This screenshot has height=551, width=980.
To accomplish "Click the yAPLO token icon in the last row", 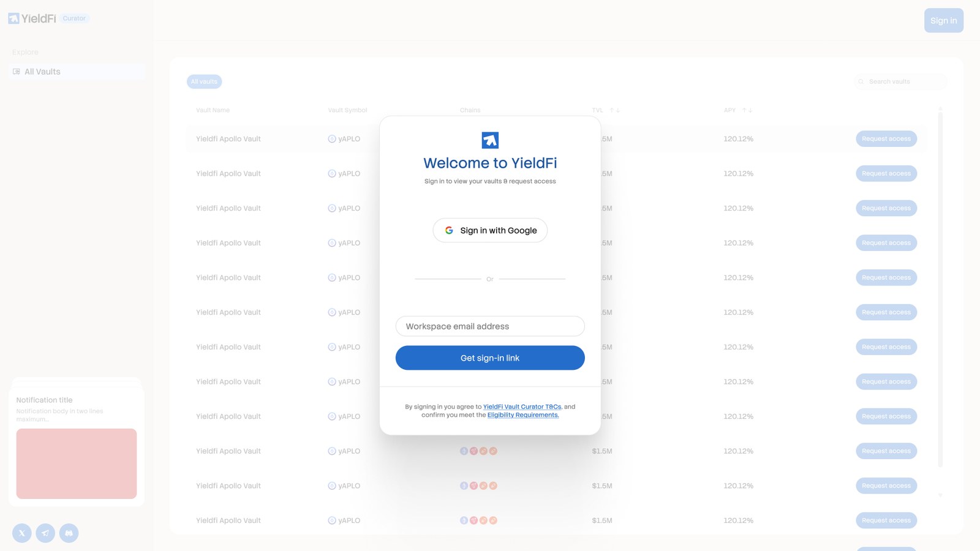I will pos(332,520).
